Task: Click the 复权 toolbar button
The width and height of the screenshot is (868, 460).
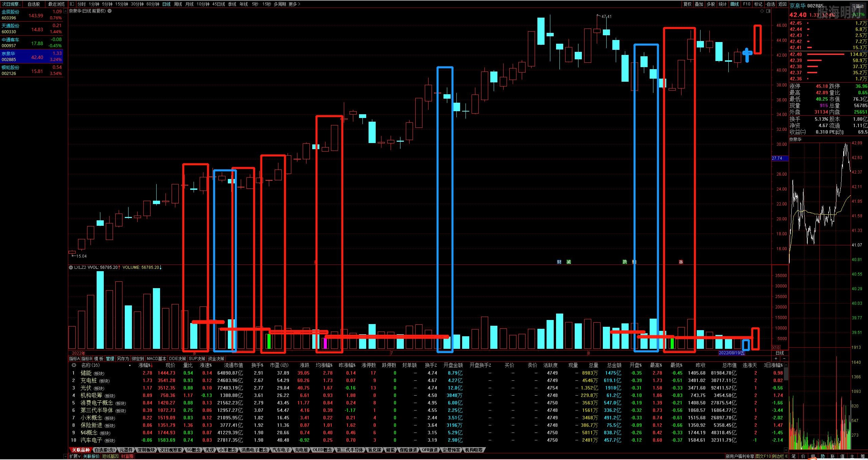Action: point(687,4)
